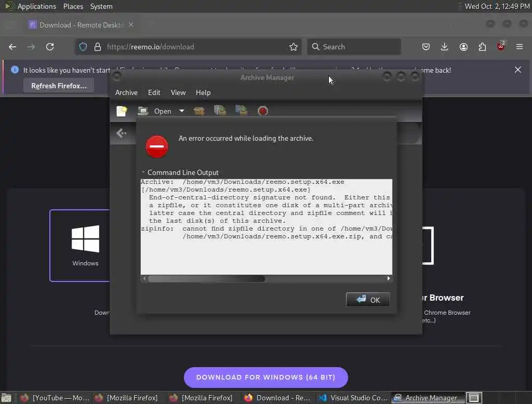The height and width of the screenshot is (404, 532).
Task: Dismiss the error dialog with OK
Action: coord(368,300)
